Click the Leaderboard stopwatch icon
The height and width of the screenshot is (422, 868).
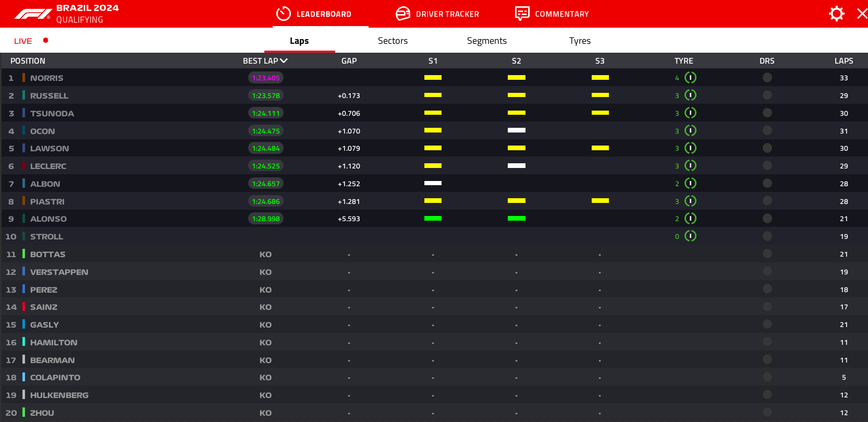pyautogui.click(x=283, y=14)
